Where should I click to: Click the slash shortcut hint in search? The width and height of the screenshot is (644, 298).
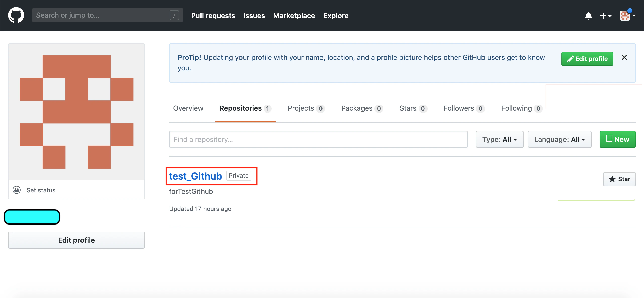tap(174, 15)
